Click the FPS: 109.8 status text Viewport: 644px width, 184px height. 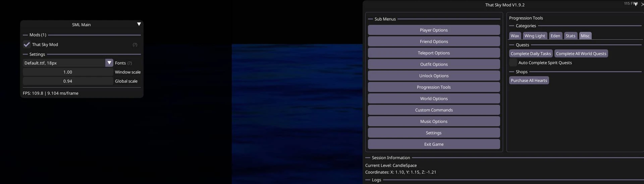51,93
